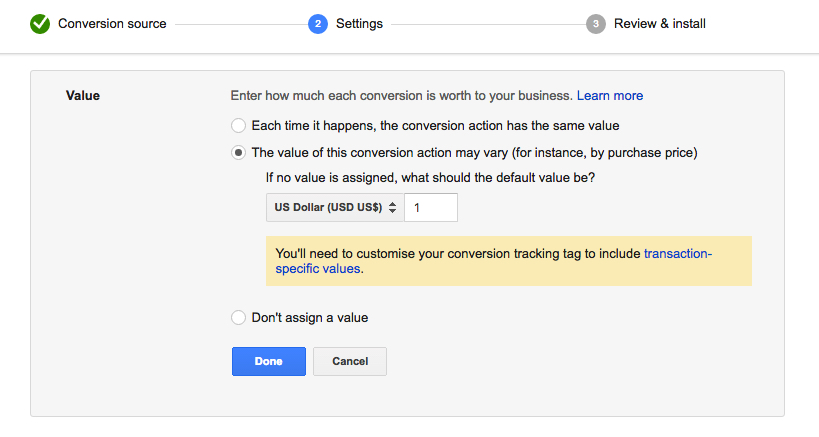Viewport: 819px width, 437px height.
Task: Select same value each time radio option
Action: coord(238,125)
